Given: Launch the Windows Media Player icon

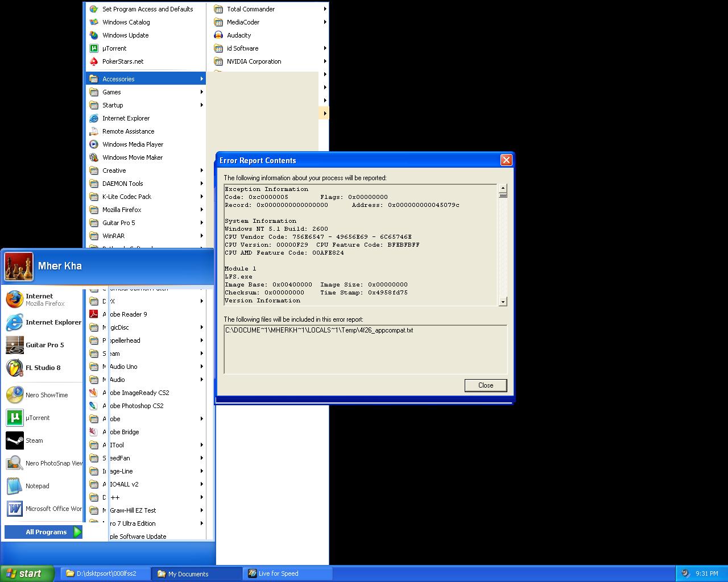Looking at the screenshot, I should point(94,144).
